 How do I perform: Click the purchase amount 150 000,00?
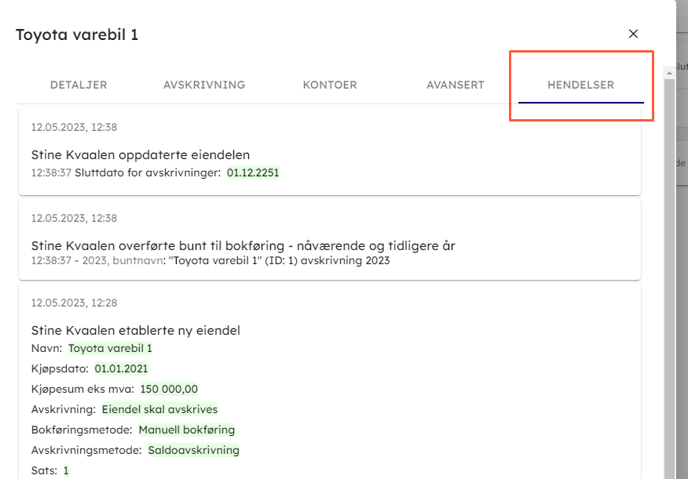[x=169, y=389]
